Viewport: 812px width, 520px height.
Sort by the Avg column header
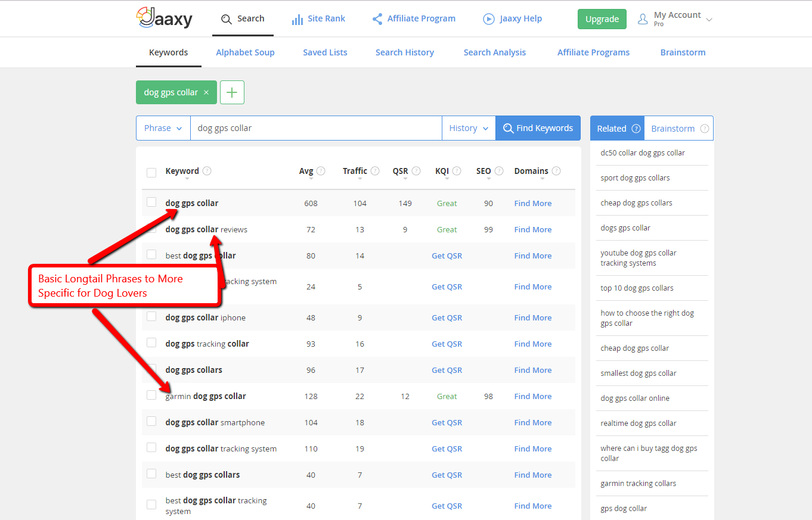[306, 172]
